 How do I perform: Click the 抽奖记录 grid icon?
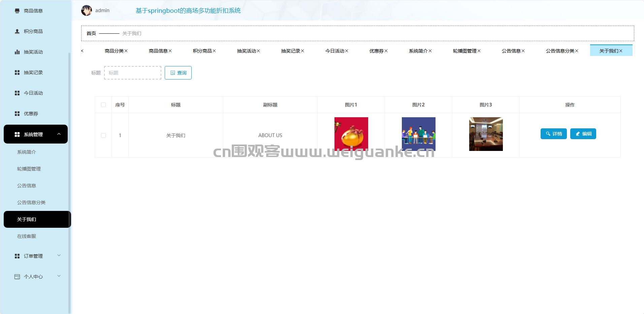click(17, 72)
